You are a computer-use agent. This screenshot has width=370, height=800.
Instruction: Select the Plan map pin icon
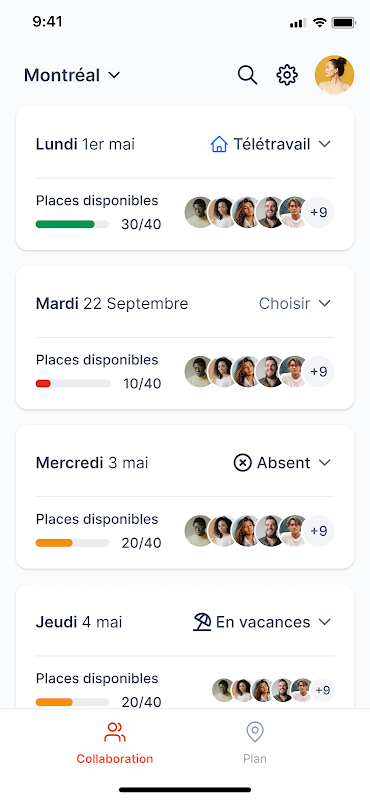[x=255, y=732]
